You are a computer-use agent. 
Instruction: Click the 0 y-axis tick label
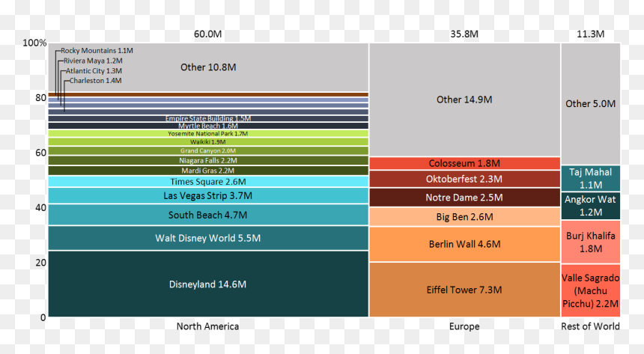coord(43,317)
